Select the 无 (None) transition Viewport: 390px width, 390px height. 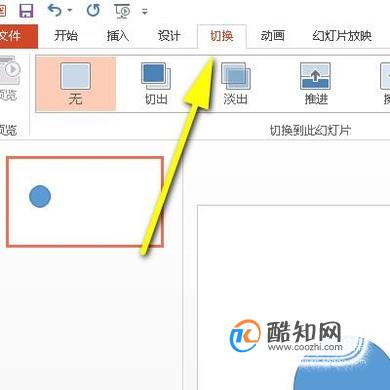(76, 84)
